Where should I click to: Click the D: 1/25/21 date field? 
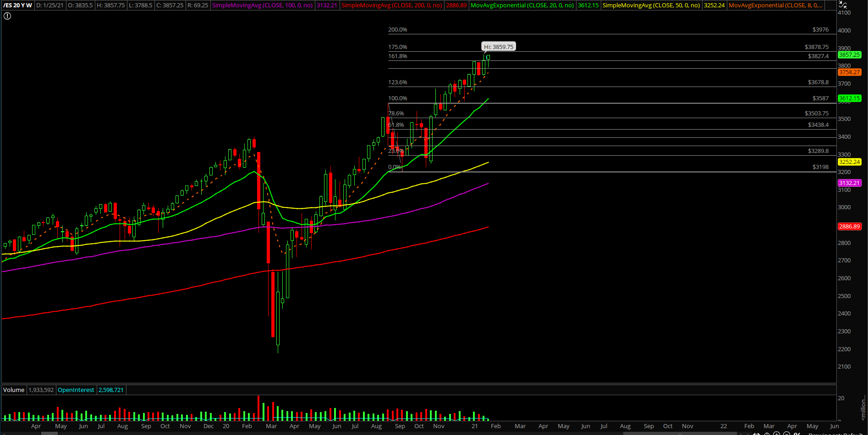pyautogui.click(x=50, y=5)
